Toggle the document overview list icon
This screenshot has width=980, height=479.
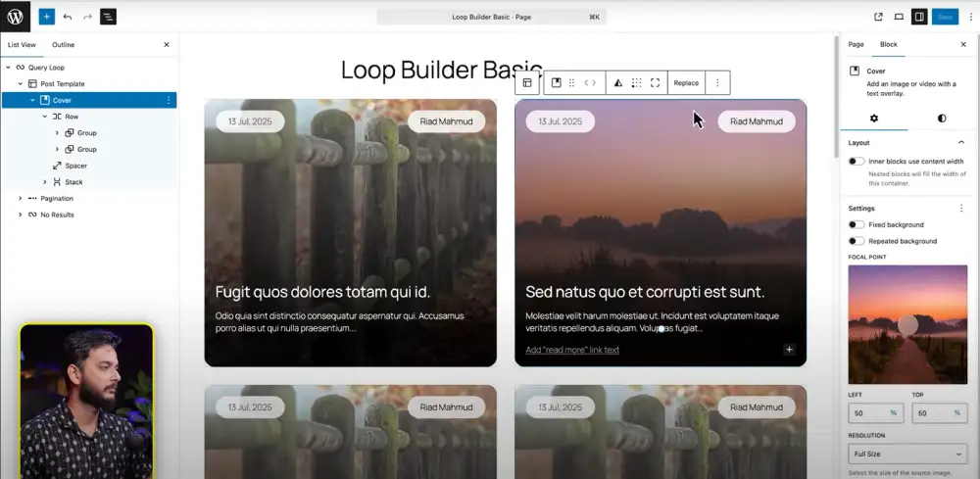[x=108, y=17]
